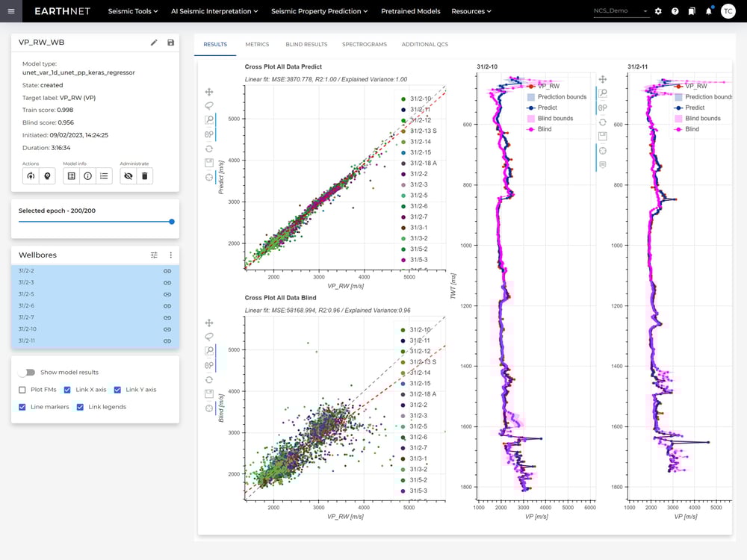This screenshot has height=560, width=747.
Task: Click the trash delete model icon
Action: coord(145,176)
